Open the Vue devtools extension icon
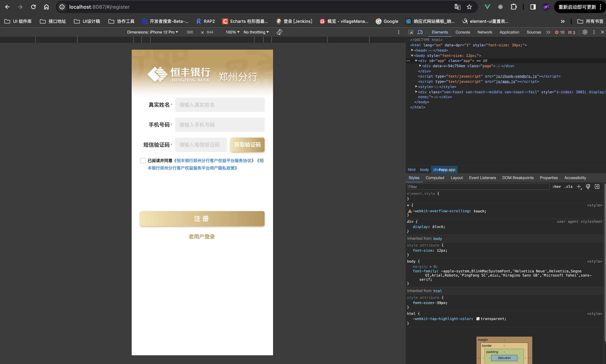This screenshot has height=364, width=606. pos(487,7)
